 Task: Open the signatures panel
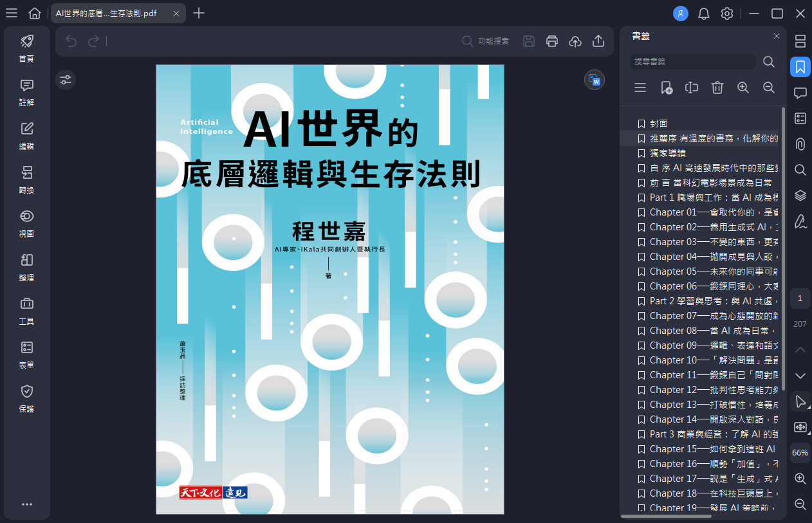[x=800, y=221]
